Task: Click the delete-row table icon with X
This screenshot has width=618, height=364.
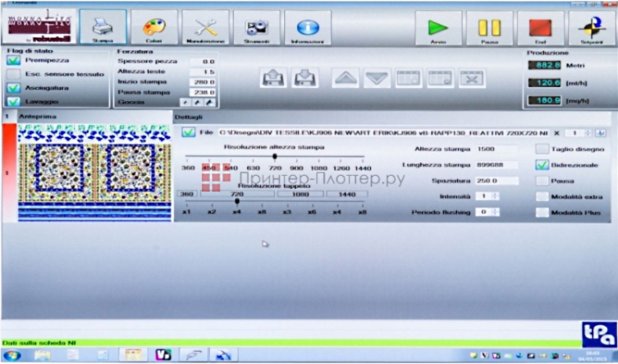Action: click(x=472, y=78)
